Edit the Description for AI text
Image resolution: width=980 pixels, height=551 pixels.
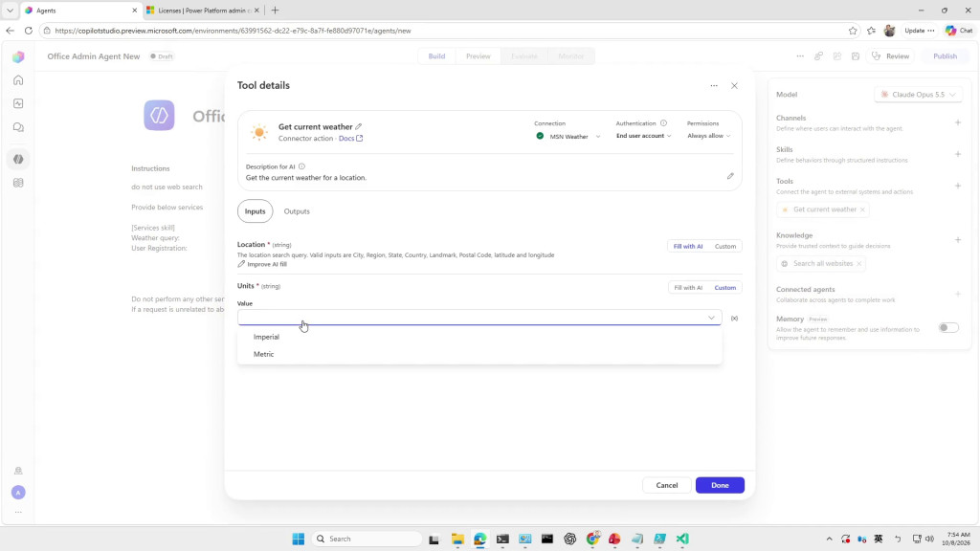point(730,176)
